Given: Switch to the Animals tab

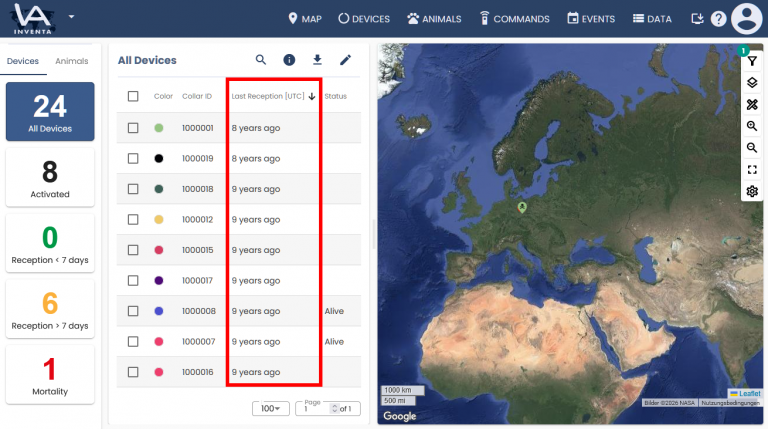Looking at the screenshot, I should pos(72,61).
